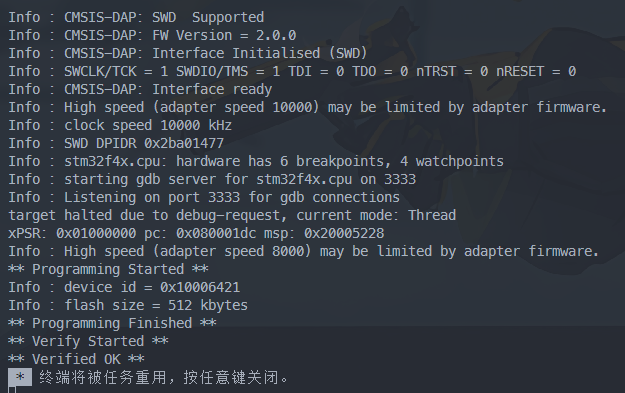Click the xPSR register values line
This screenshot has height=393, width=625.
196,233
